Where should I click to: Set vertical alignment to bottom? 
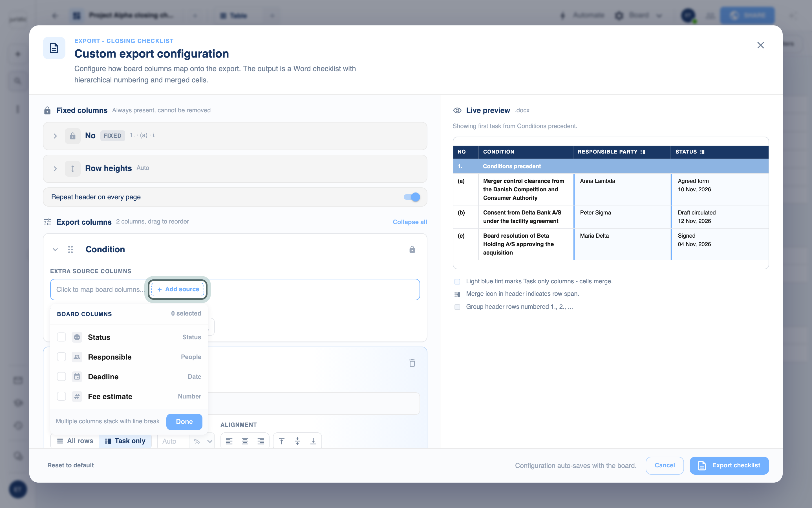coord(313,441)
